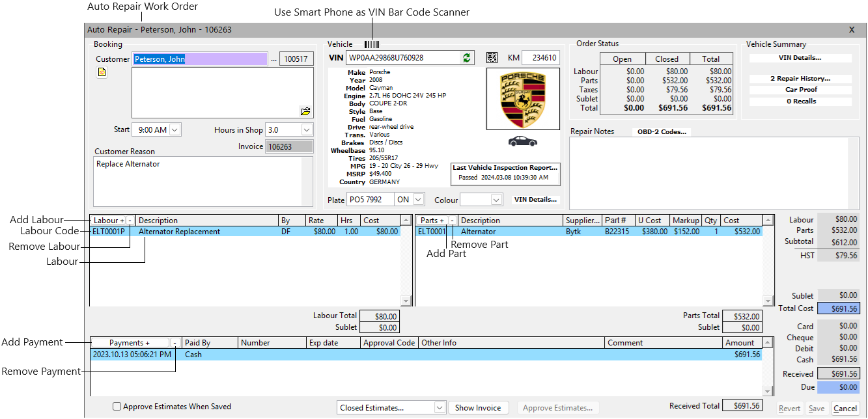868x419 pixels.
Task: Click the QR code icon beside KM
Action: 492,58
